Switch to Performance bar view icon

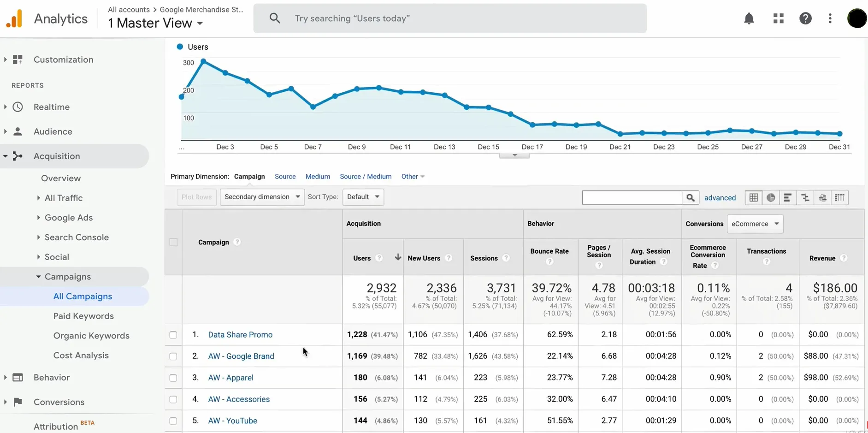point(788,198)
